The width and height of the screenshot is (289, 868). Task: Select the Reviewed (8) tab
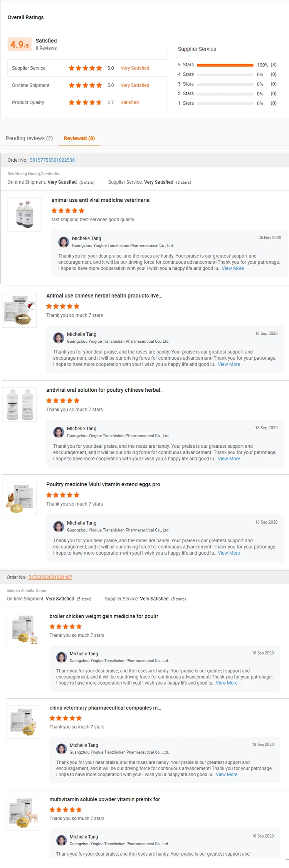(79, 138)
